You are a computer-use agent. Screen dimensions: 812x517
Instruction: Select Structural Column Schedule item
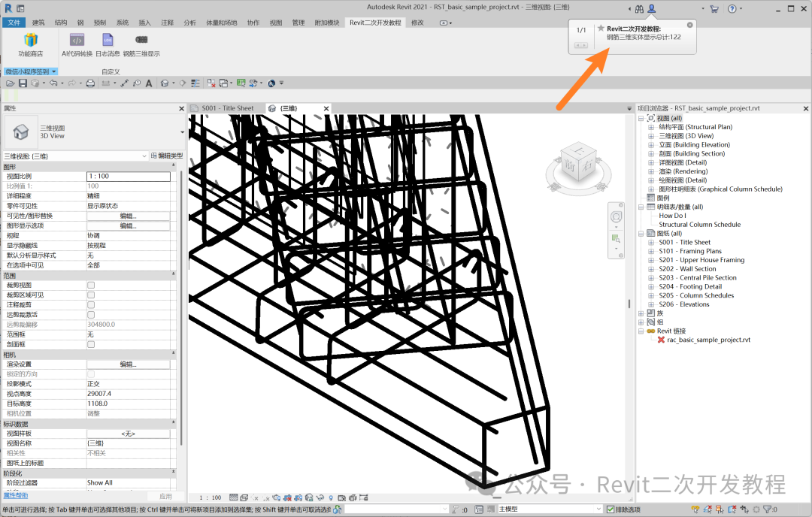[x=700, y=224]
